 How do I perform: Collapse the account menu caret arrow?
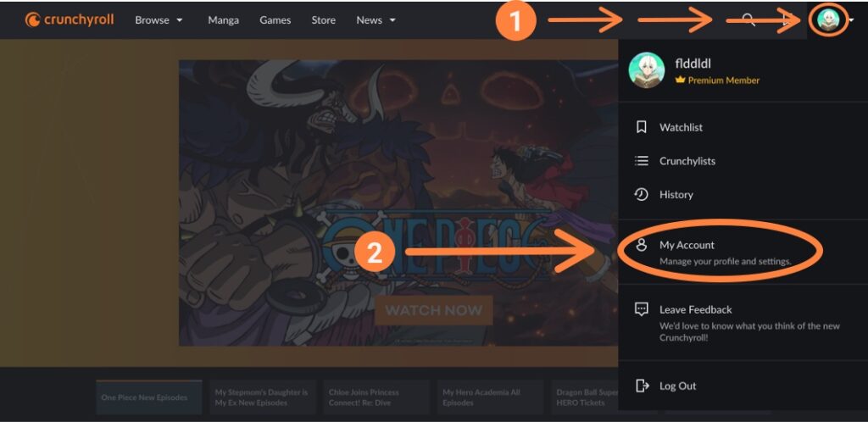tap(851, 20)
